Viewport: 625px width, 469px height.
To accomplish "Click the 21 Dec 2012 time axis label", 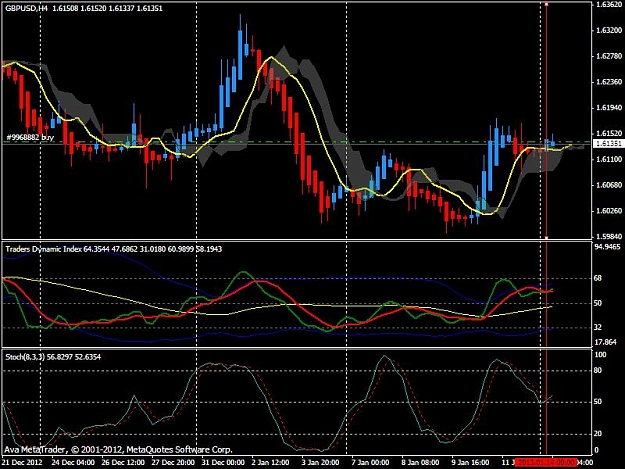I will tap(22, 463).
